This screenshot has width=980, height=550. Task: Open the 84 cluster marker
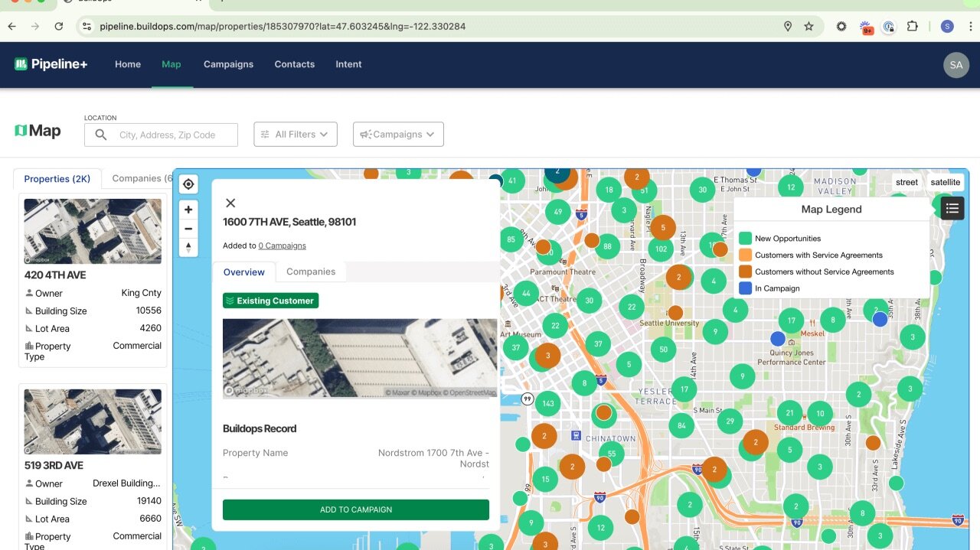pos(681,425)
